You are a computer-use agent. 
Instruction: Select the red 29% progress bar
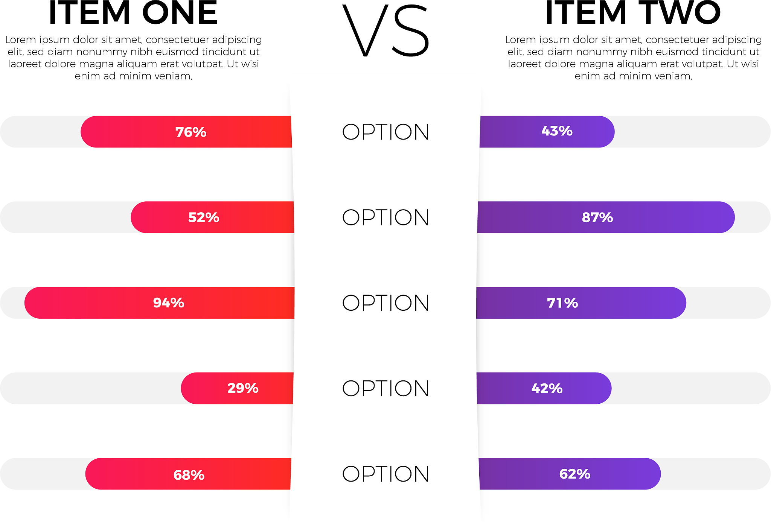(237, 388)
